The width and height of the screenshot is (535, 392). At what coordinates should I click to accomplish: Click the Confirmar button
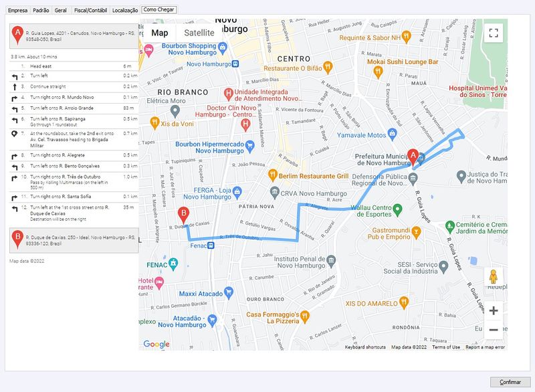pyautogui.click(x=510, y=382)
